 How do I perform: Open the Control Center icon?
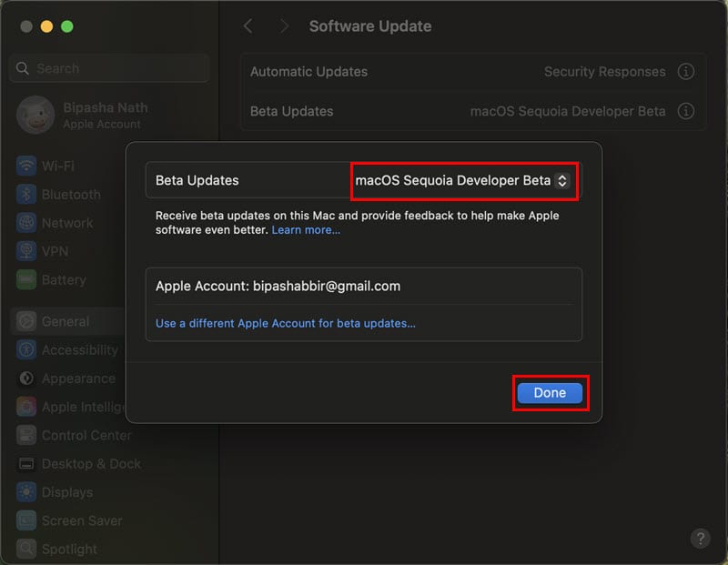[26, 435]
